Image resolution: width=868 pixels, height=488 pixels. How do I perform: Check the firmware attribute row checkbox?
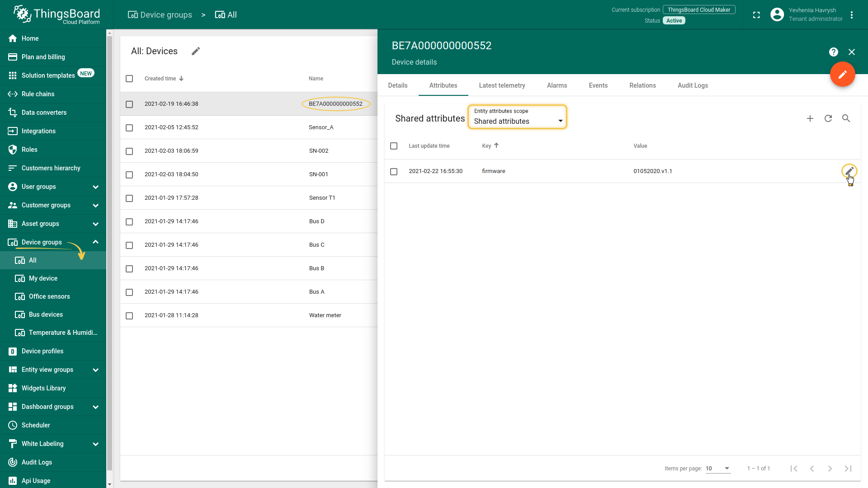(x=394, y=172)
